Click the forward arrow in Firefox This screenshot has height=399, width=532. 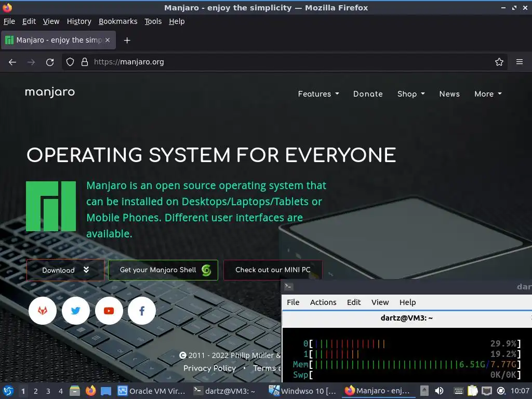tap(31, 62)
